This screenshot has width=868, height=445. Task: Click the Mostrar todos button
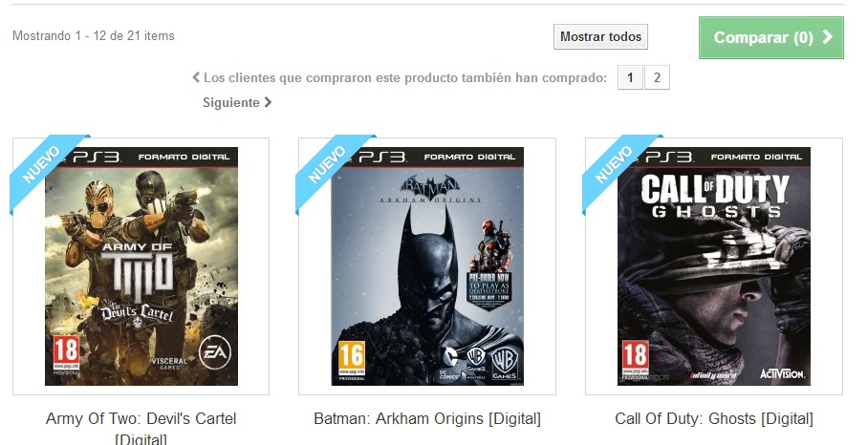pyautogui.click(x=600, y=37)
